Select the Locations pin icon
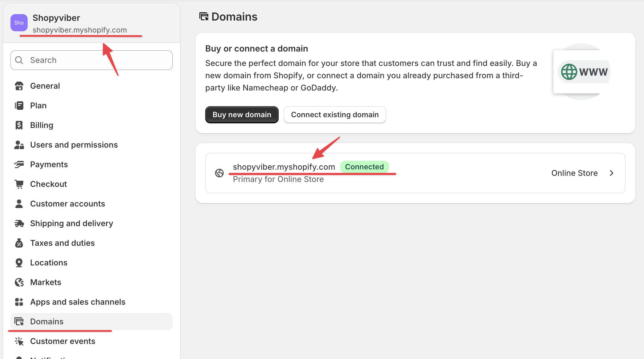 point(19,262)
